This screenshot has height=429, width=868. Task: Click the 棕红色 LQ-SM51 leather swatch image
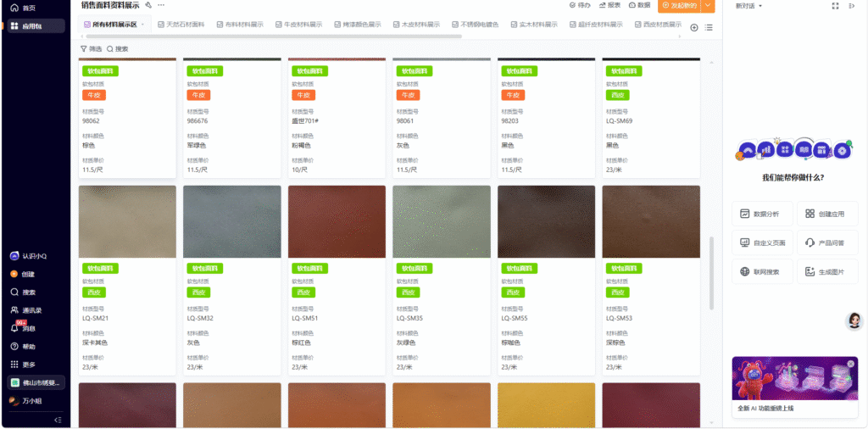[x=337, y=221]
